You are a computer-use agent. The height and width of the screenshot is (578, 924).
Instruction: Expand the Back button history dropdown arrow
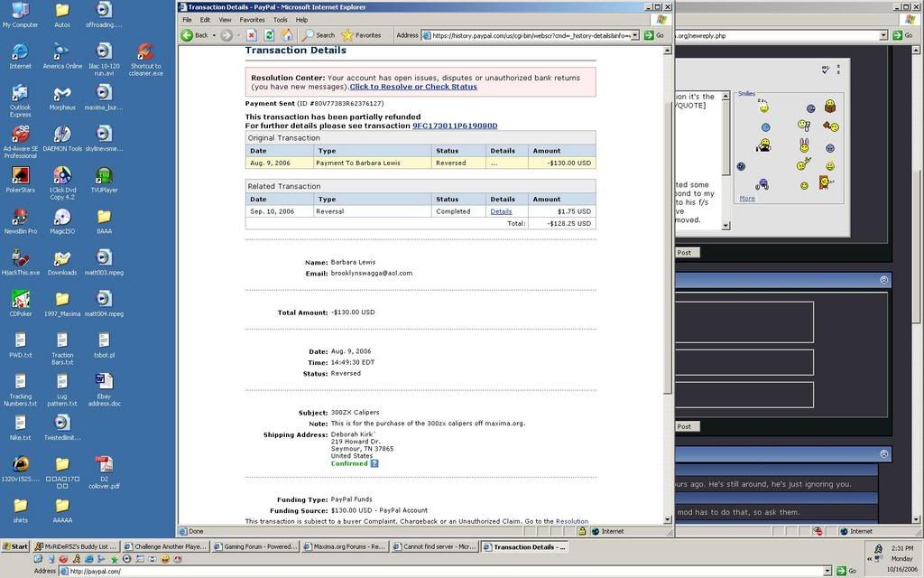213,35
